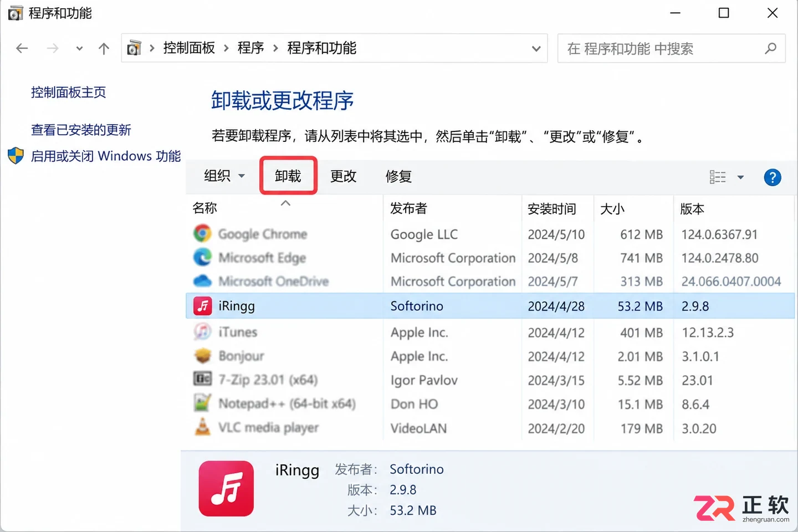Viewport: 798px width, 532px height.
Task: Click the Microsoft Edge program icon
Action: 202,257
